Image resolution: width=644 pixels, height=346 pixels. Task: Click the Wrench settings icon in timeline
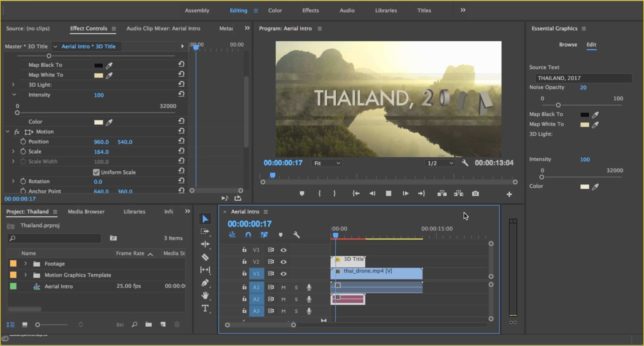pos(297,235)
